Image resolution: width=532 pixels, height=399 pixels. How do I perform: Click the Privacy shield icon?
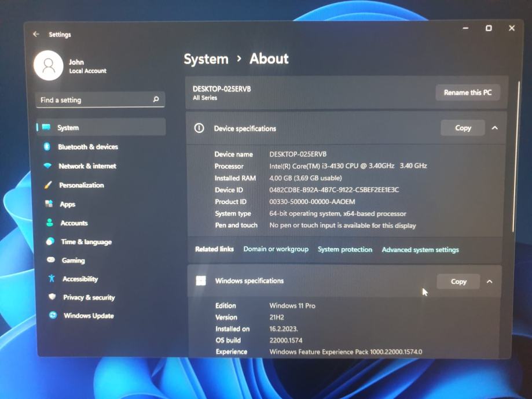pyautogui.click(x=52, y=297)
